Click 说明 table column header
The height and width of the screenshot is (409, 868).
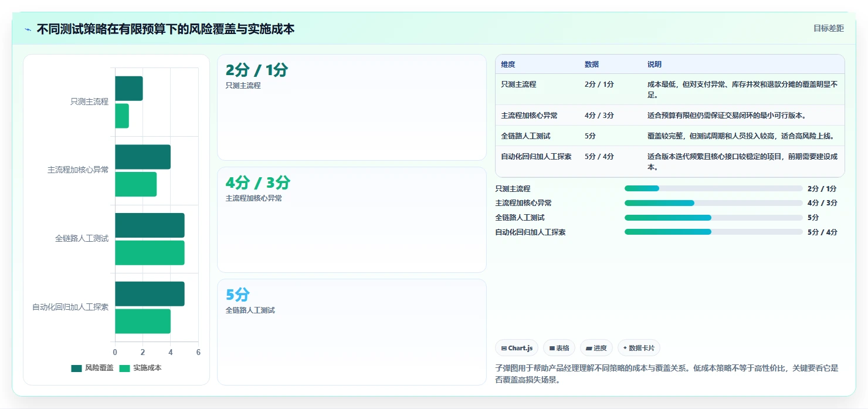point(655,65)
